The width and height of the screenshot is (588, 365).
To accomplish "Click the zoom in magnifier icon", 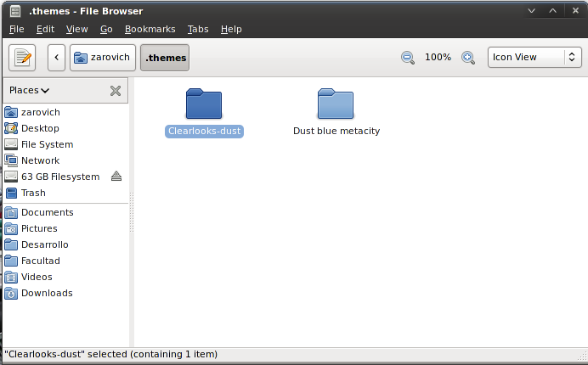I will (467, 58).
